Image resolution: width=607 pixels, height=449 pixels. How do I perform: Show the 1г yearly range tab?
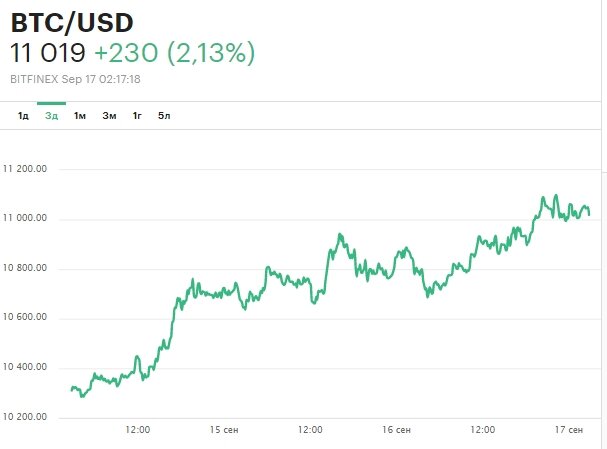[137, 116]
